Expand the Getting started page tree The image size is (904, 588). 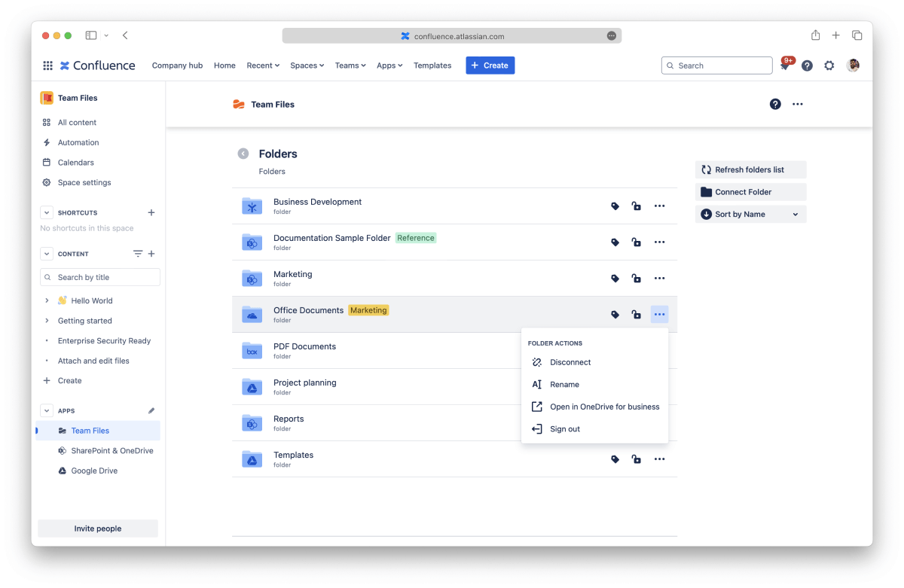pos(47,321)
